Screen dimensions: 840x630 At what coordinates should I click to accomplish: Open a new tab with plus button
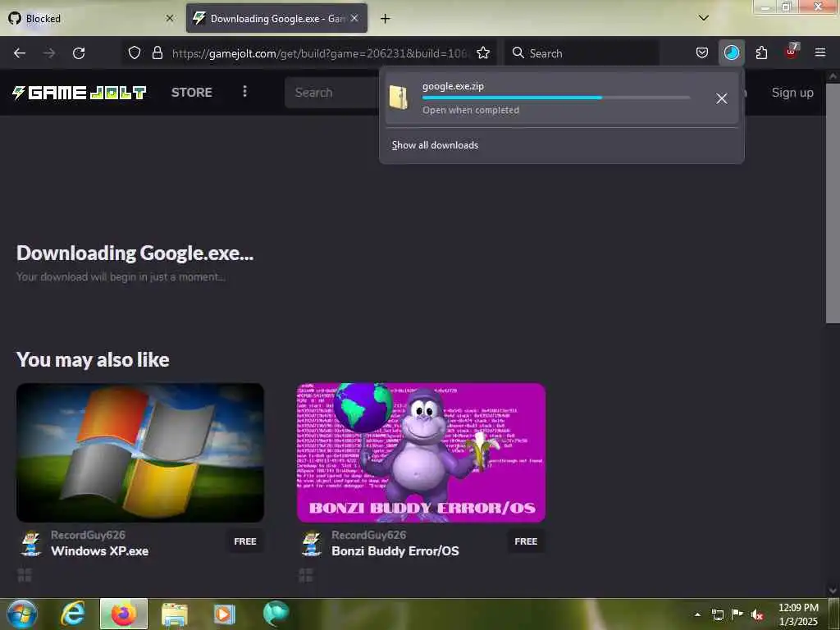386,19
